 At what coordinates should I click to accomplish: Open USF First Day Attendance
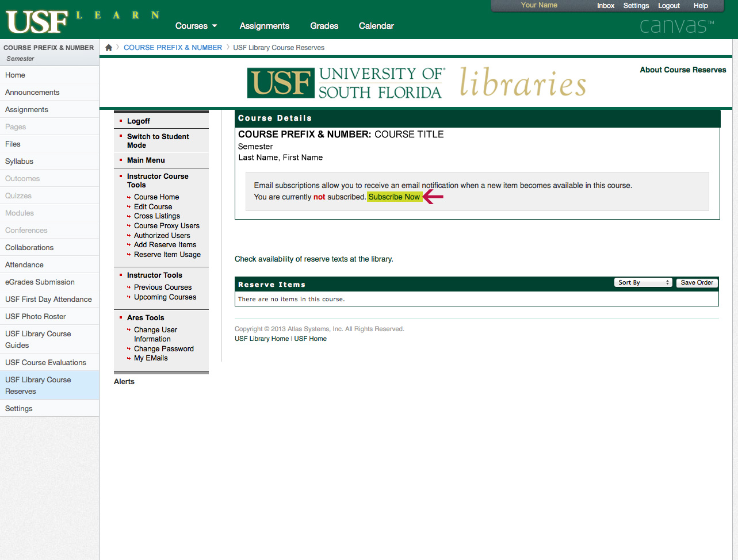49,299
